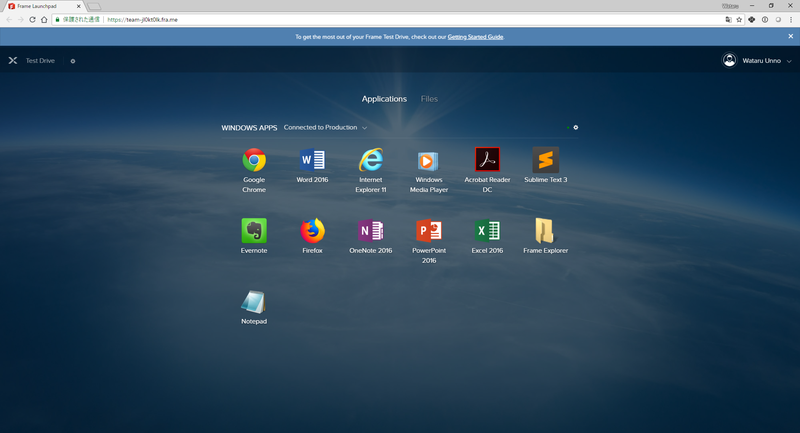Click the WINDOWS APPS heading
Viewport: 800px width, 433px height.
[249, 128]
